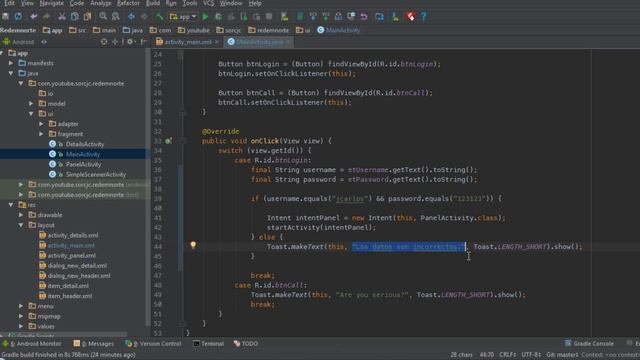The width and height of the screenshot is (640, 360).
Task: Click the Redo arrow icon
Action: 46,16
